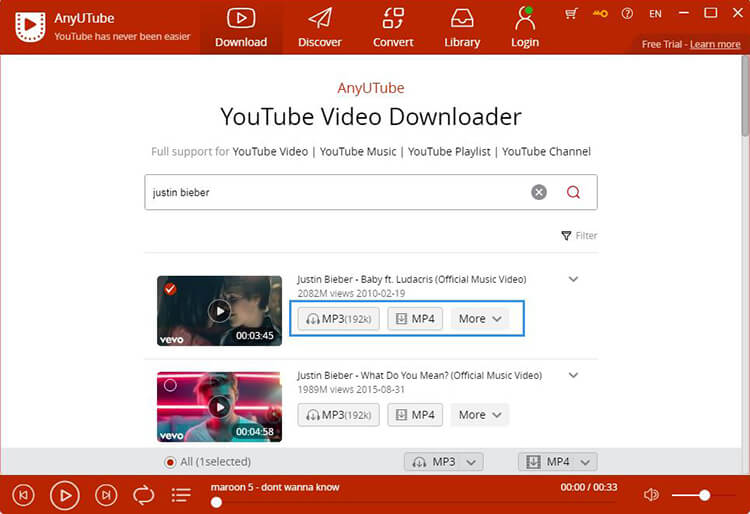The image size is (750, 514).
Task: Click the playback progress slider handle
Action: click(x=216, y=502)
